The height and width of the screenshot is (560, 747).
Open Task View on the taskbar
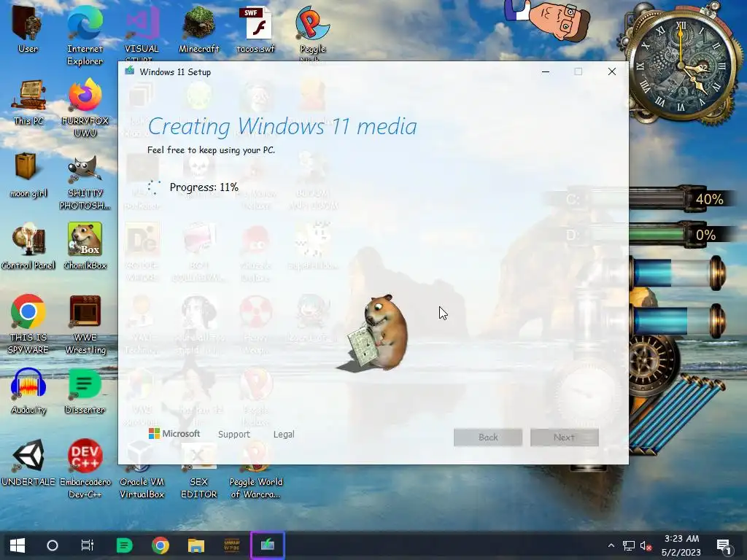click(x=88, y=545)
